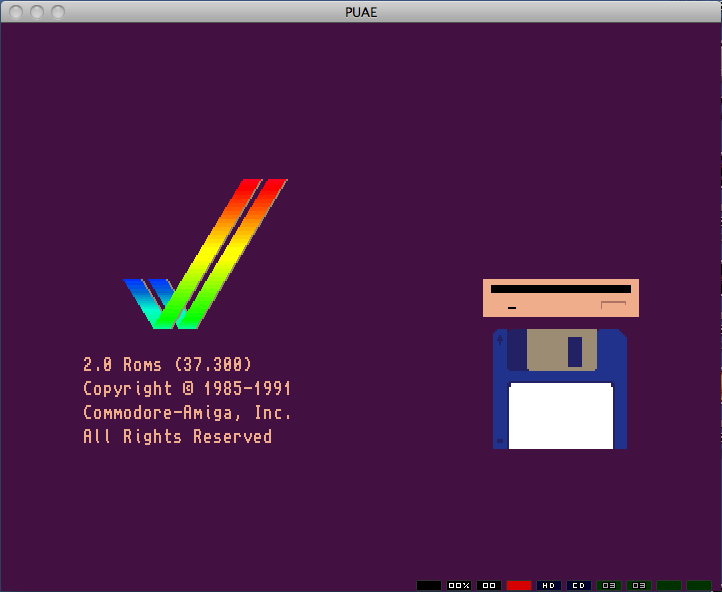722x592 pixels.
Task: Click the rightmost empty green drive indicator
Action: [699, 586]
